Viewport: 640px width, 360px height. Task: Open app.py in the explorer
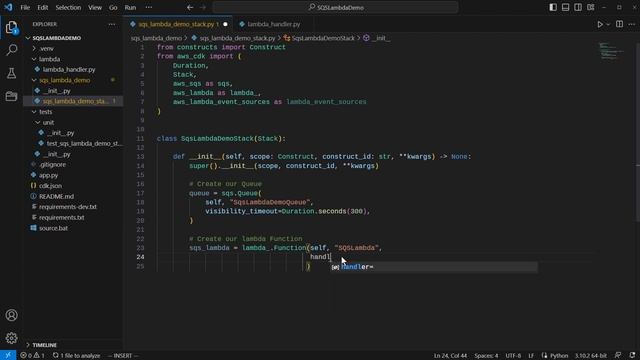(73, 176)
